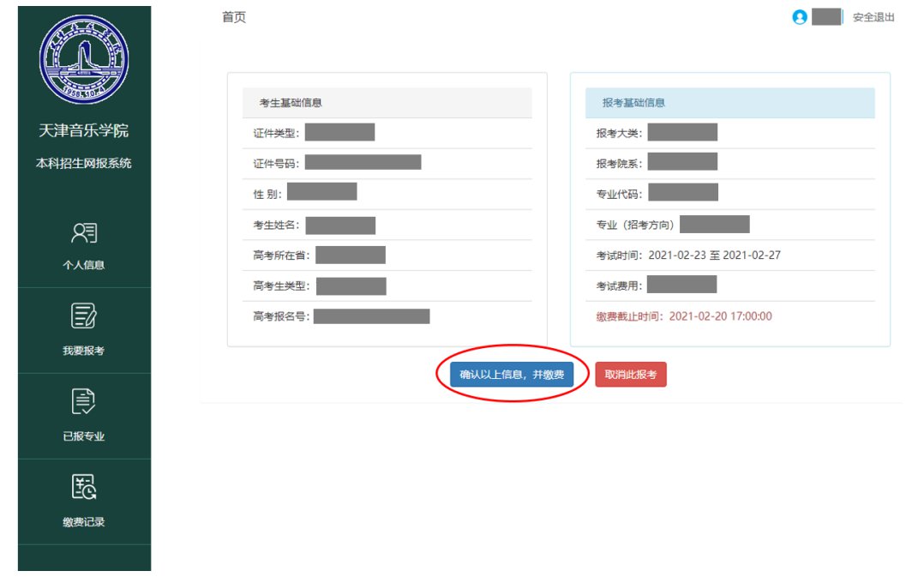The height and width of the screenshot is (583, 924).
Task: Click the 天津音乐学院 round logo
Action: click(84, 59)
